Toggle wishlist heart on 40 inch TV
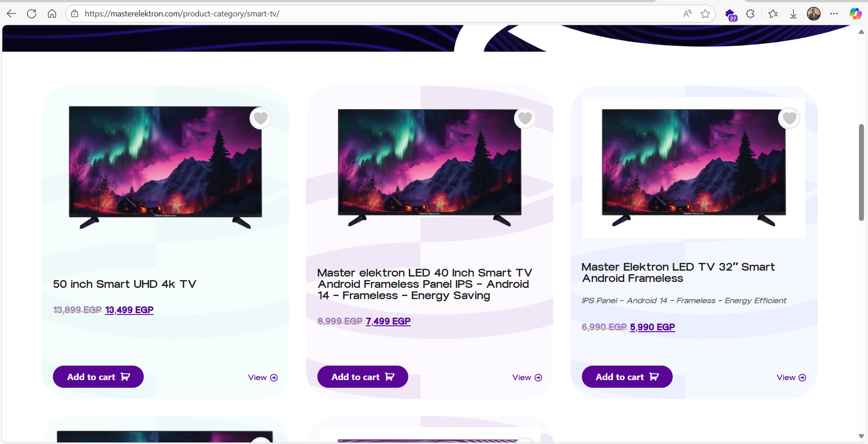Image resolution: width=868 pixels, height=444 pixels. click(525, 118)
